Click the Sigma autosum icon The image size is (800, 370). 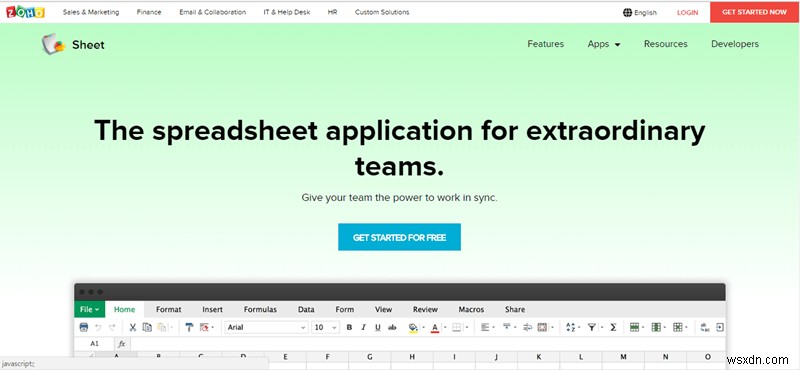tap(613, 327)
